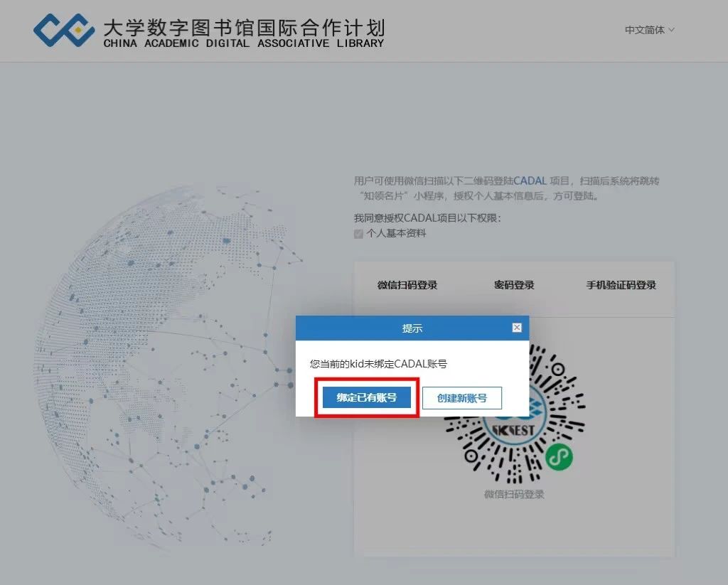This screenshot has height=585, width=728.
Task: Open the 中文简体 language dropdown
Action: (649, 30)
